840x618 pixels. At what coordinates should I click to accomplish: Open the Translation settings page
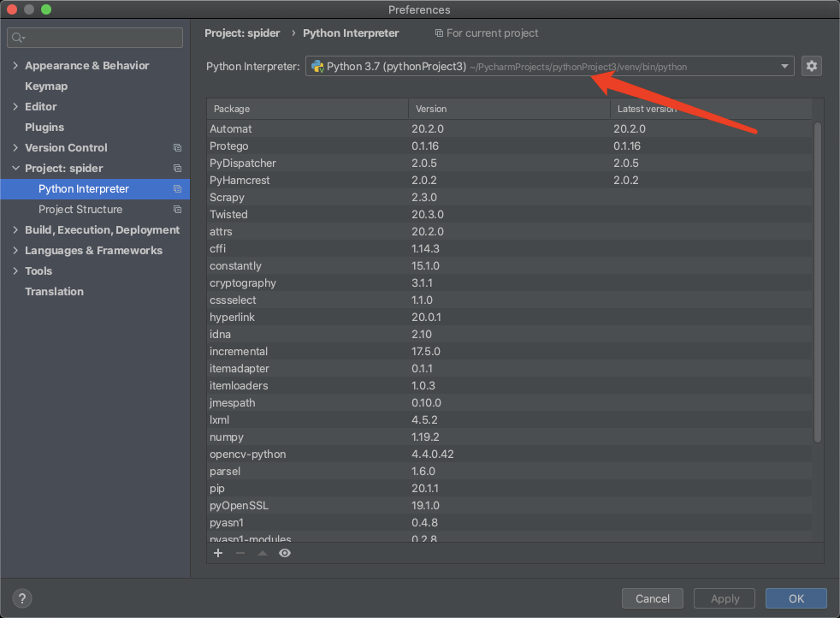tap(54, 292)
